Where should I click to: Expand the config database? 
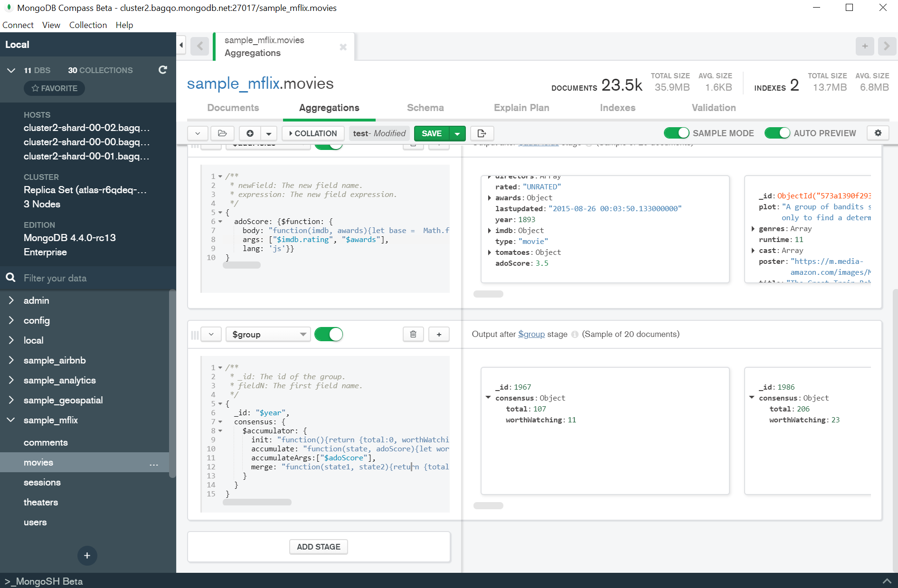point(11,320)
